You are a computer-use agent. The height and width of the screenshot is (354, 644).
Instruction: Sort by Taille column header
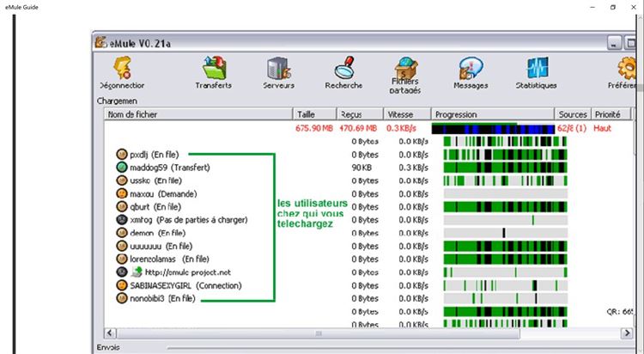(x=314, y=114)
